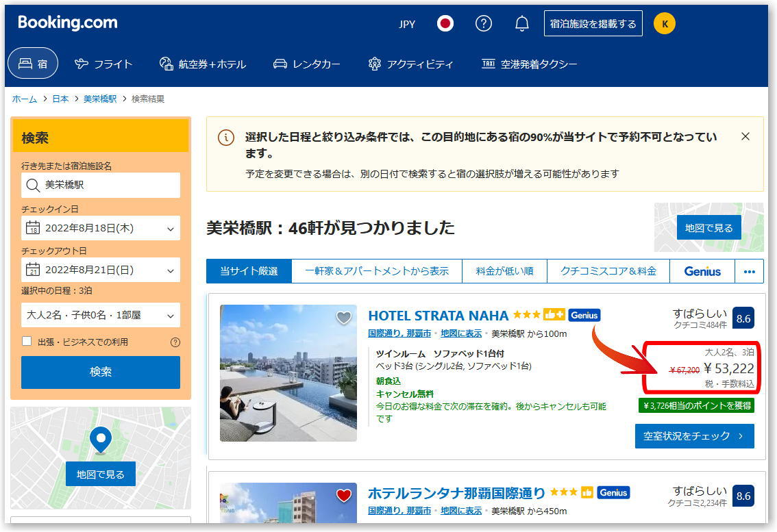Sort by クチコミスコア＆料金
This screenshot has height=532, width=777.
[608, 271]
